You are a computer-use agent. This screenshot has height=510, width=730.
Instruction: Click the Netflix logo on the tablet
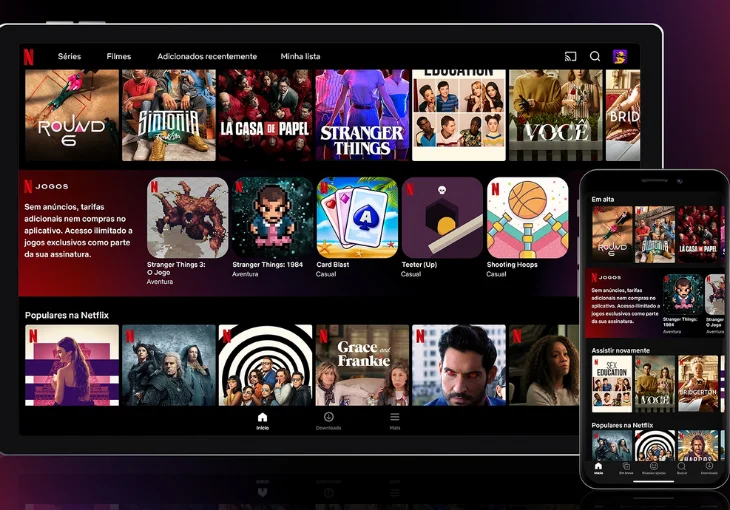28,57
